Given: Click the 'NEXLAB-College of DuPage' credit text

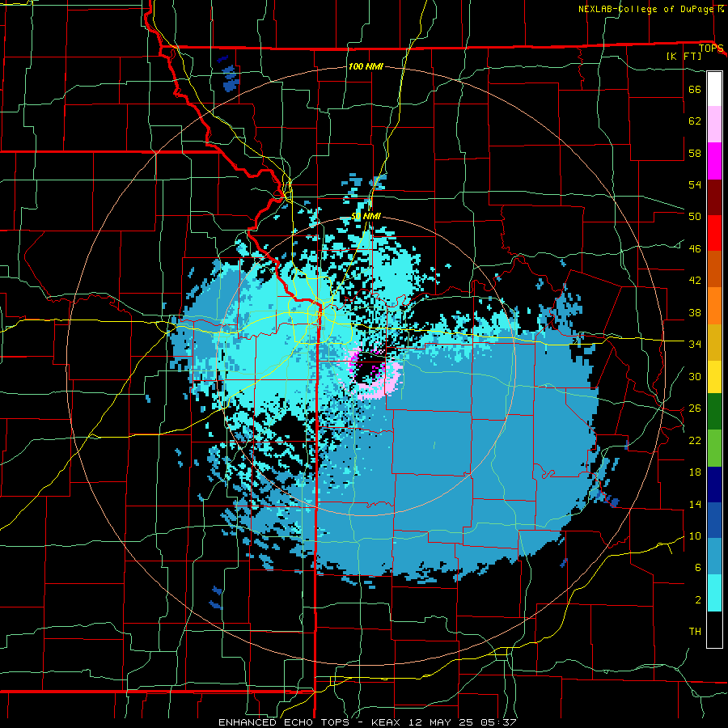Looking at the screenshot, I should click(x=646, y=9).
